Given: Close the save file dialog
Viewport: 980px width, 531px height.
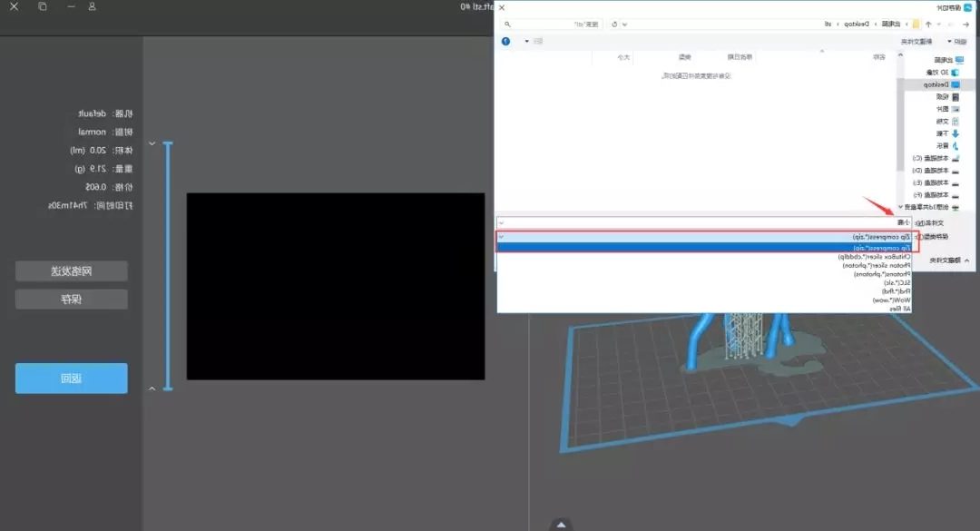Looking at the screenshot, I should (501, 7).
